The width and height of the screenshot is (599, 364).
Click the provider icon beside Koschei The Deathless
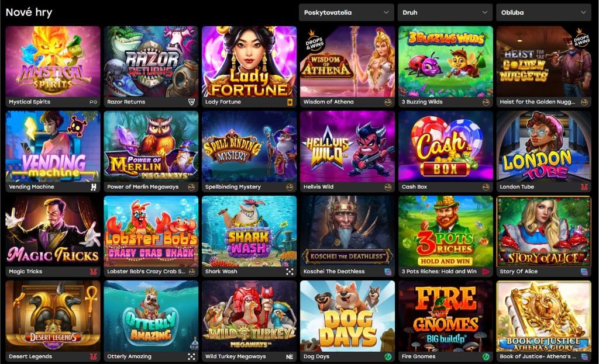point(388,272)
